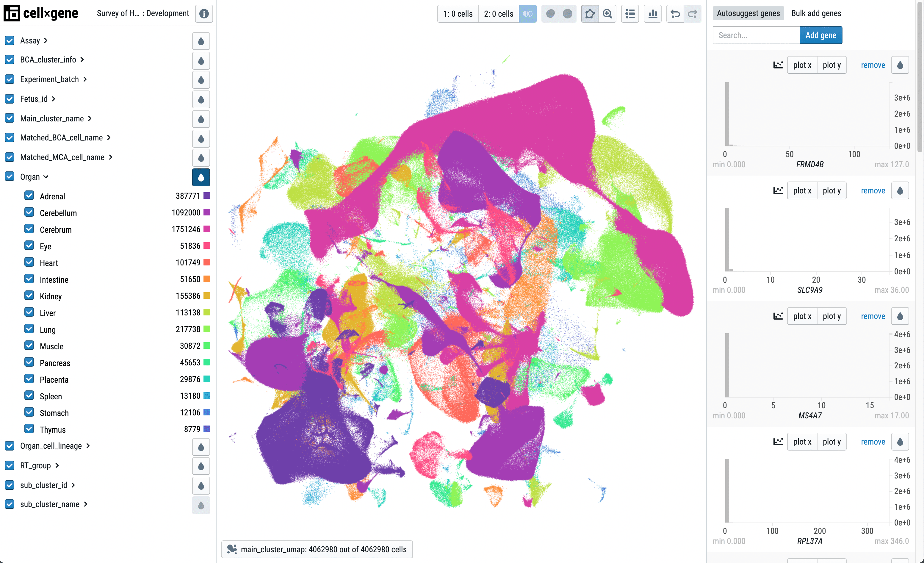924x563 pixels.
Task: Switch to Bulk add genes mode
Action: coord(816,13)
